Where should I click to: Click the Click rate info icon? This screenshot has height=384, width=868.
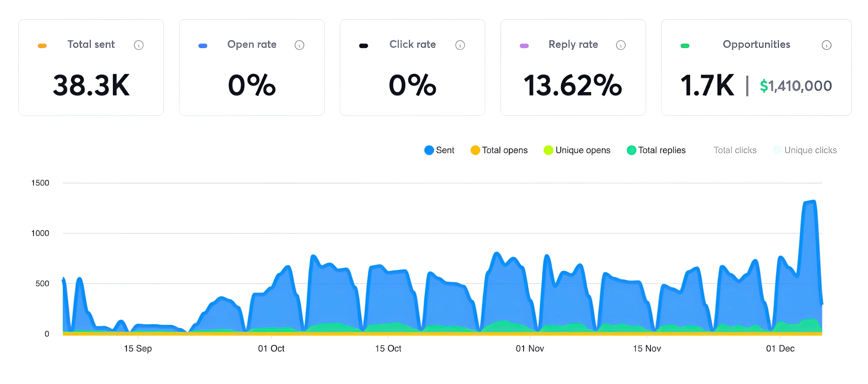click(460, 45)
